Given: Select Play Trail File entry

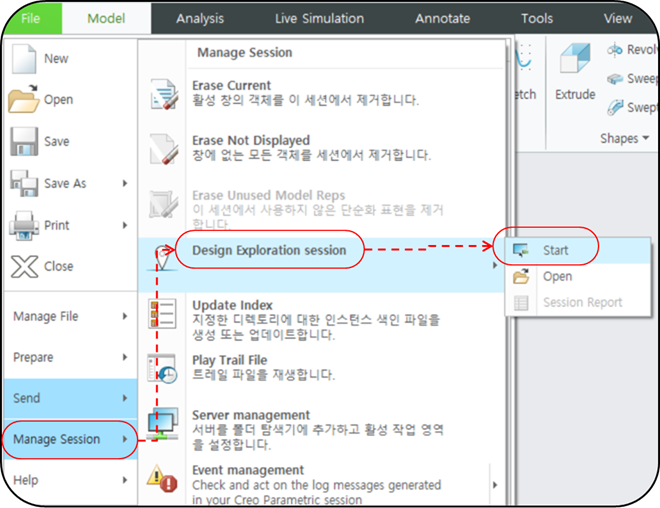Looking at the screenshot, I should (x=321, y=368).
